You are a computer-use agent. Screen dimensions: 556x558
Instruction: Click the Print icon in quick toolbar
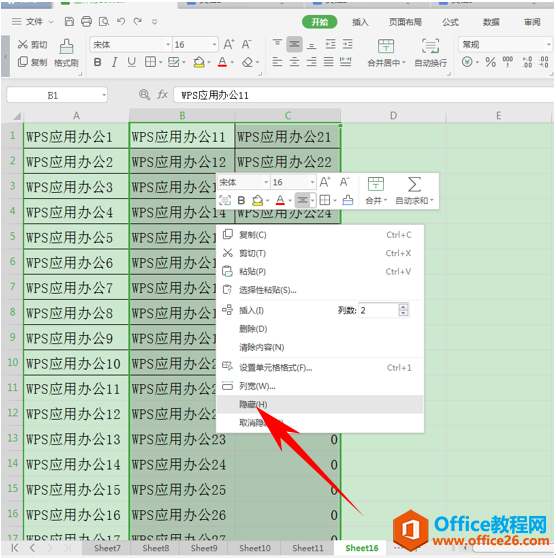(86, 22)
